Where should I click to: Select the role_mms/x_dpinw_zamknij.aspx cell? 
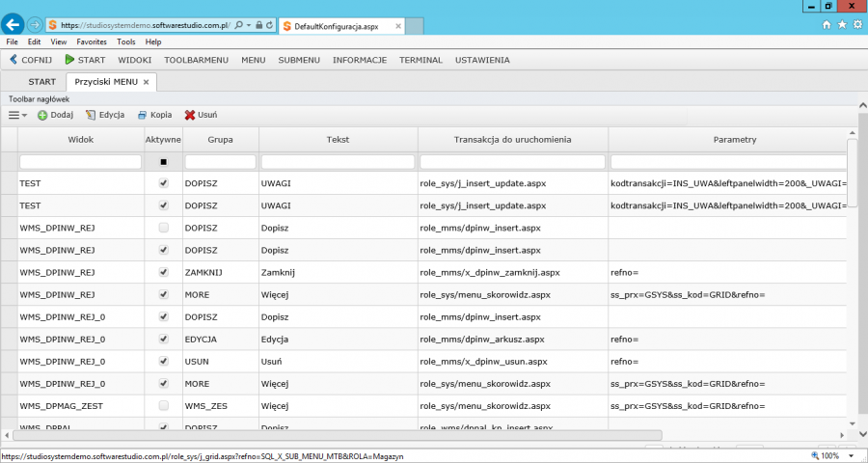click(x=513, y=272)
